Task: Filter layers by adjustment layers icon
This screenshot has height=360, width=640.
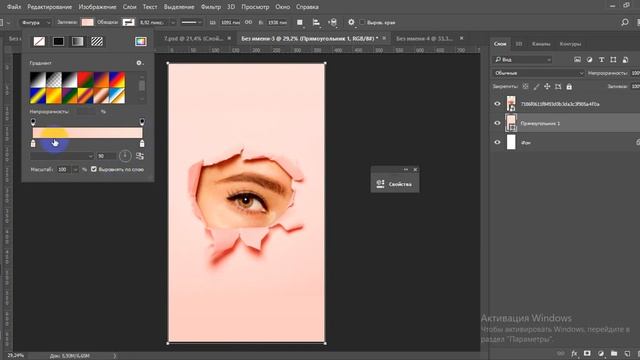Action: [x=589, y=60]
